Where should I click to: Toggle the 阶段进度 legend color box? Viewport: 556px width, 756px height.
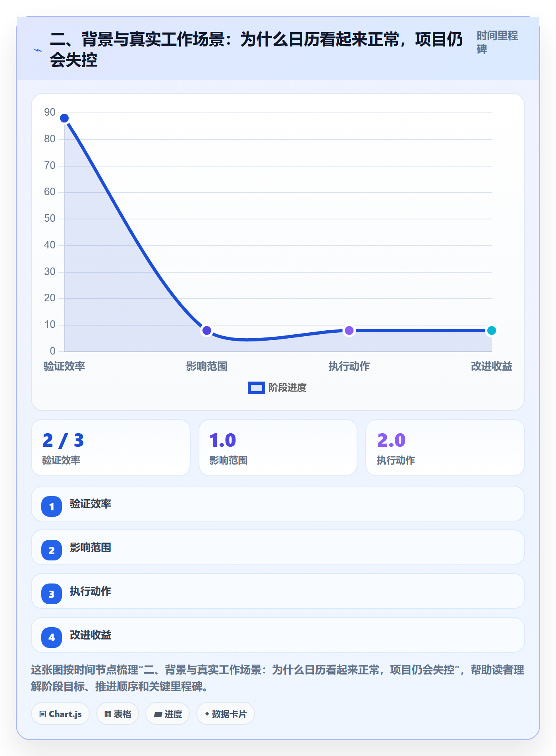pyautogui.click(x=256, y=388)
